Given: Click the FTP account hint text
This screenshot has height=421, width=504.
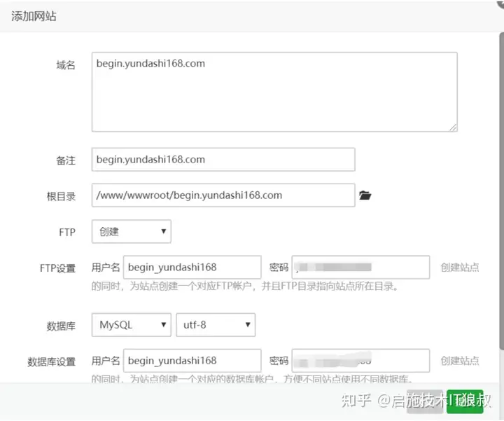Looking at the screenshot, I should click(x=245, y=286).
